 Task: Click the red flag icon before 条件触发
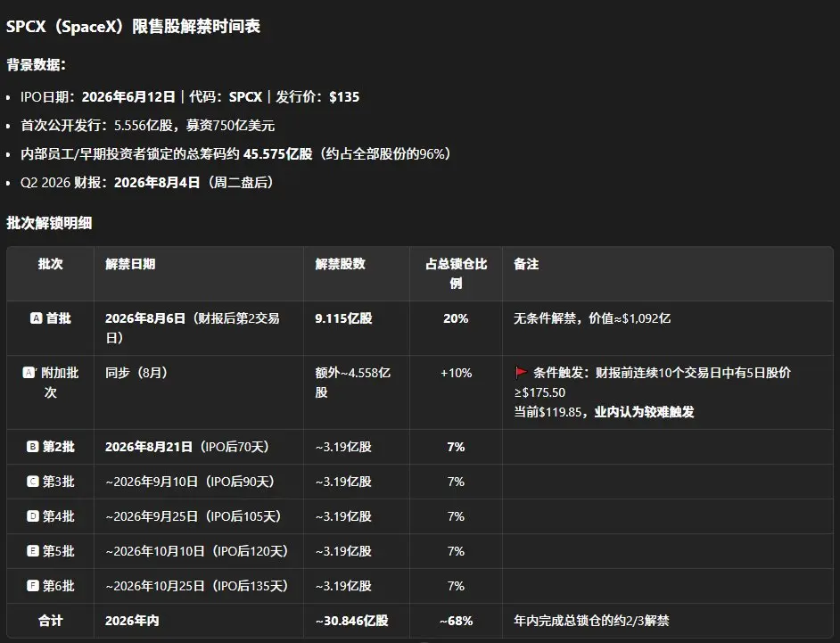(x=521, y=372)
